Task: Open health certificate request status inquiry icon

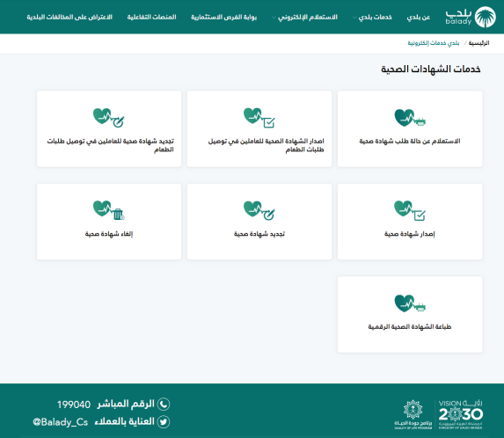Action: (x=410, y=118)
